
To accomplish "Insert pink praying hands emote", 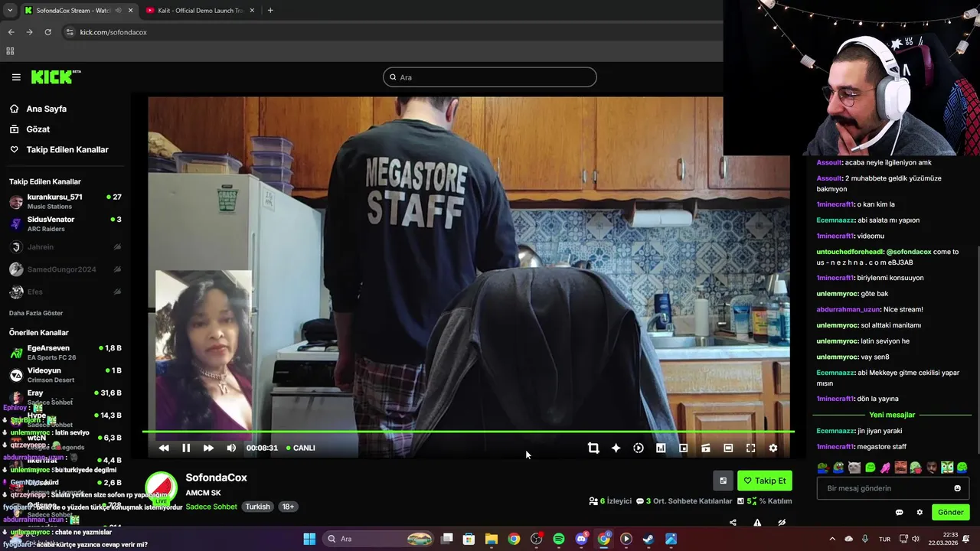I will coord(885,468).
